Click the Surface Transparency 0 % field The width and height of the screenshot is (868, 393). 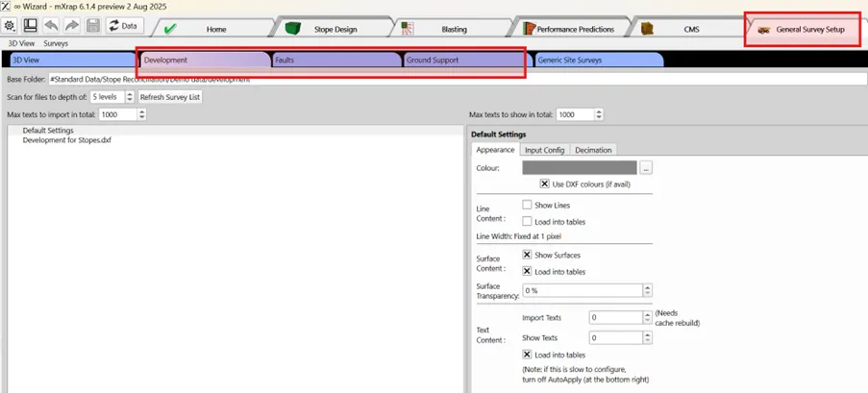pyautogui.click(x=583, y=290)
